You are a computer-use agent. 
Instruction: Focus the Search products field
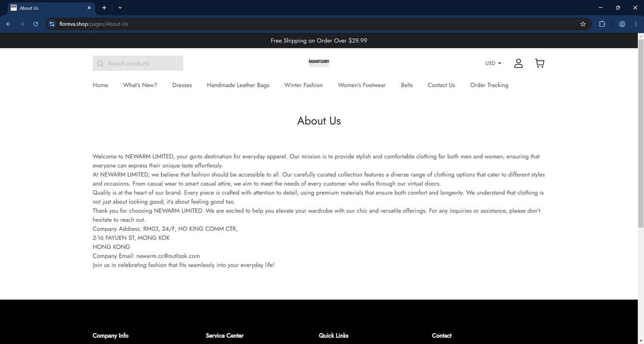point(138,63)
